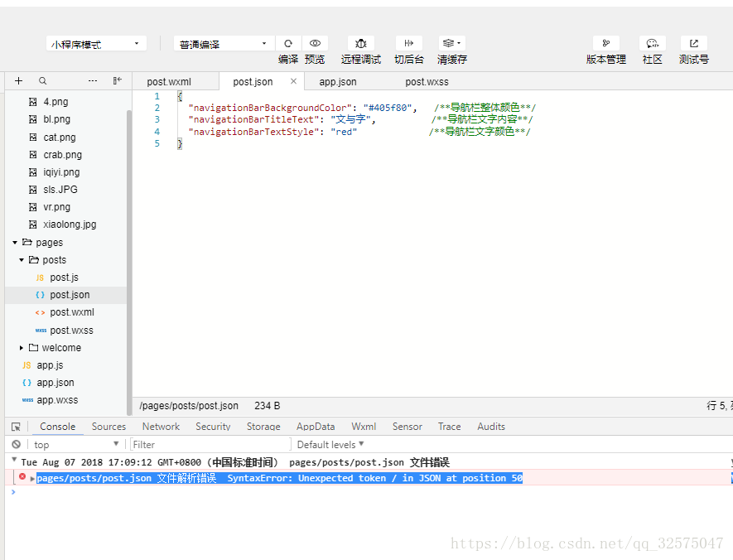Click the new file plus icon in explorer
The width and height of the screenshot is (733, 560).
(x=18, y=80)
